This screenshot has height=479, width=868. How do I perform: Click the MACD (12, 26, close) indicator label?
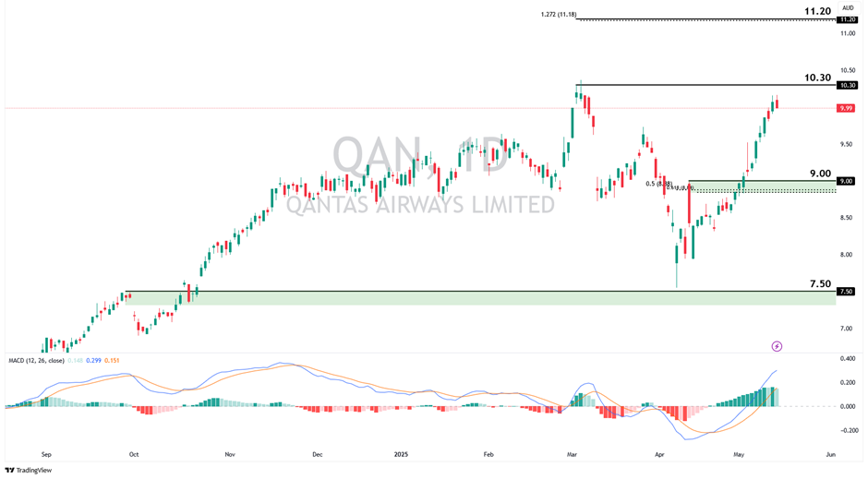click(x=36, y=360)
